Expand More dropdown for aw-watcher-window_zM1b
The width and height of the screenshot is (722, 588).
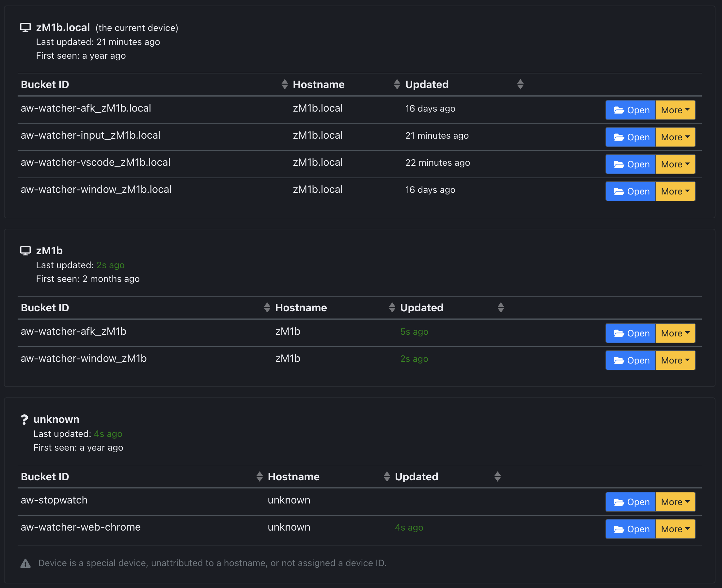pos(675,360)
